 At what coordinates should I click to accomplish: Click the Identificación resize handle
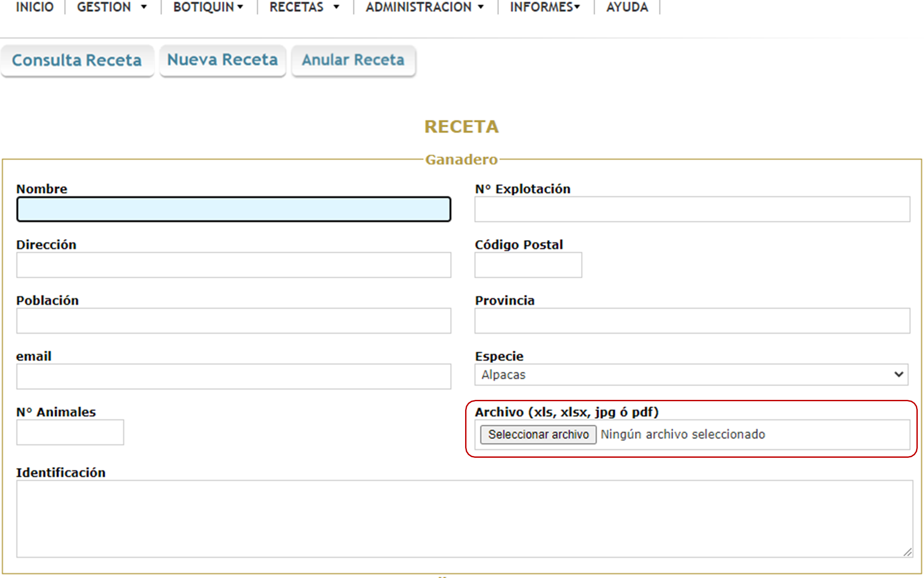coord(907,552)
